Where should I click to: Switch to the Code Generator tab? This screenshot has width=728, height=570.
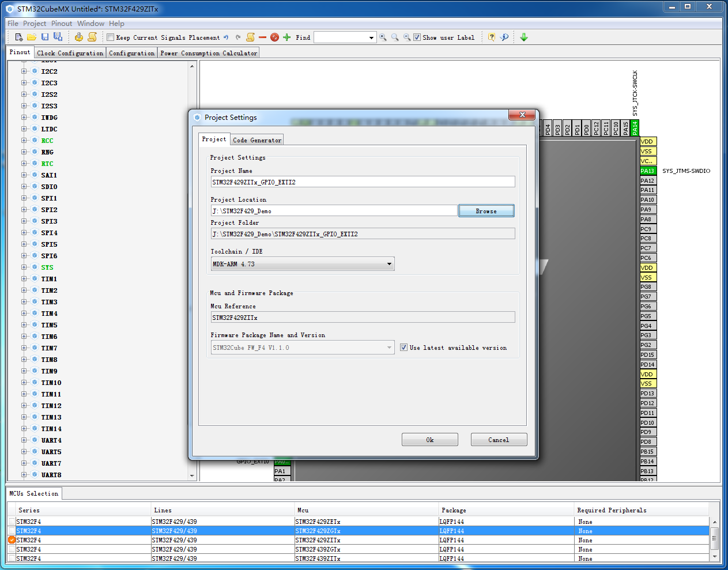(x=257, y=140)
